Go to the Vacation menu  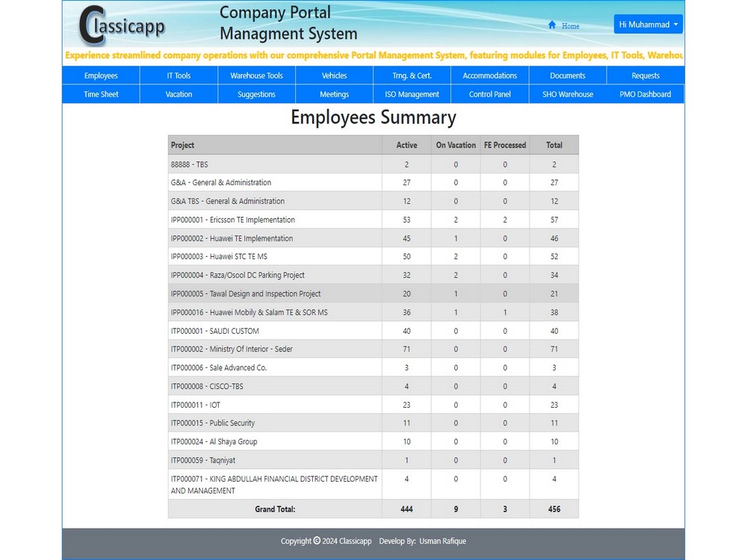(179, 94)
